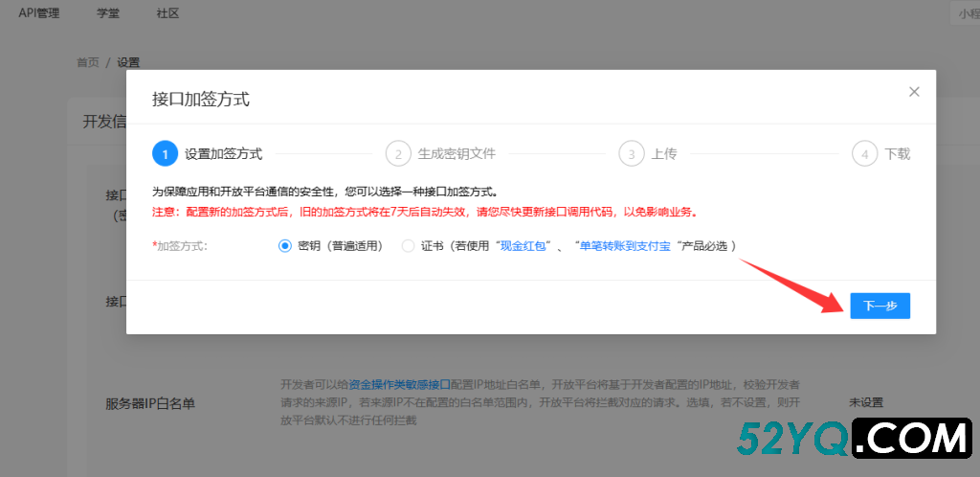Click the 下一步 button

click(880, 306)
